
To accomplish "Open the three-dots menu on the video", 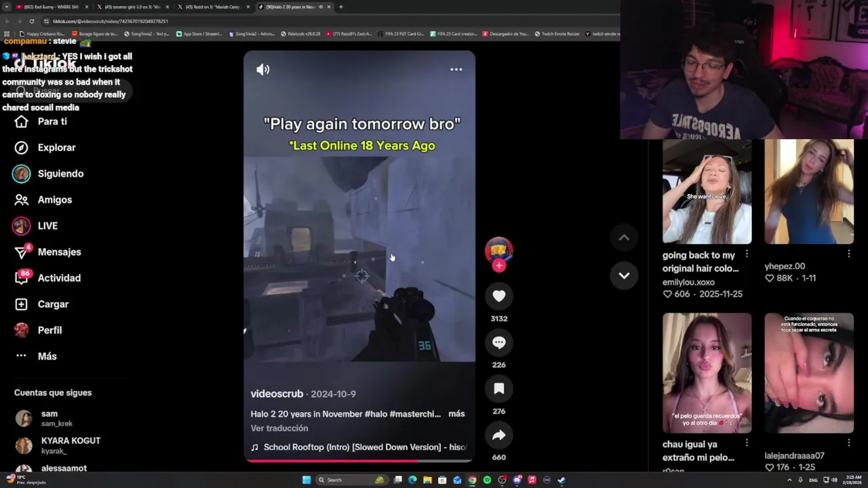I will [x=456, y=69].
